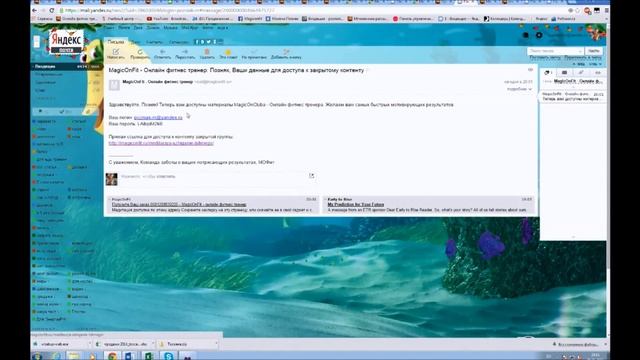Switch to the Диск tab
This screenshot has height=360, width=640.
click(135, 42)
